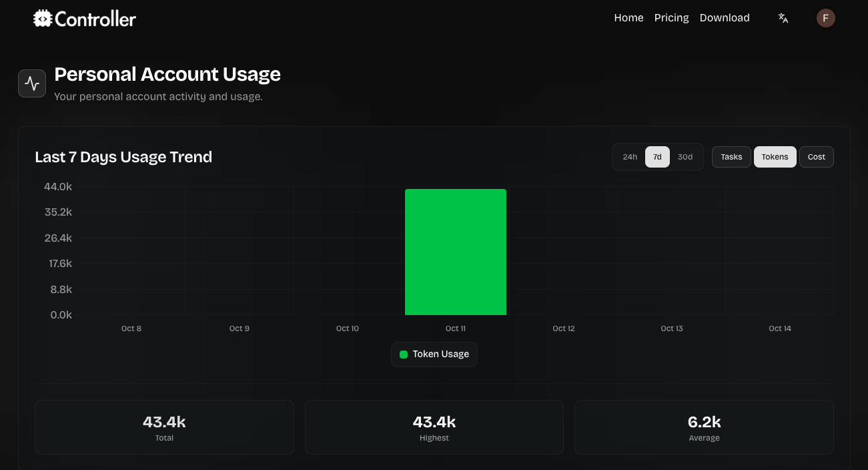868x470 pixels.
Task: Switch the time range to 30d
Action: tap(685, 157)
